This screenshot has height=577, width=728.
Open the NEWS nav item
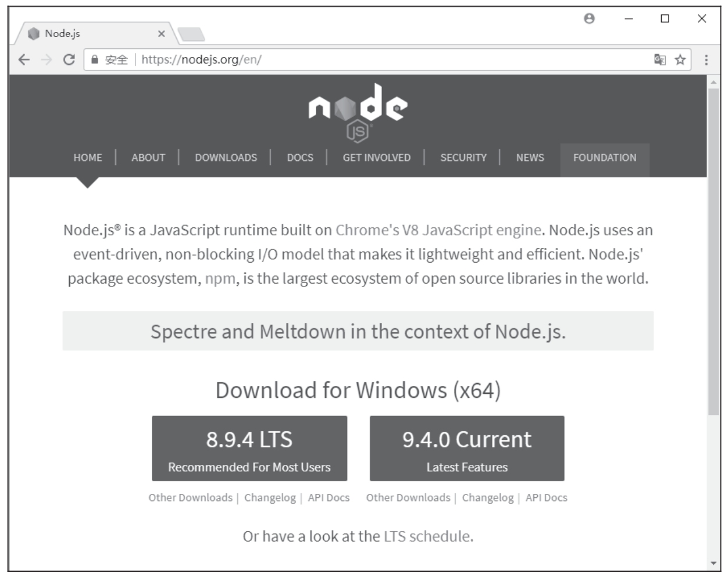pos(530,157)
